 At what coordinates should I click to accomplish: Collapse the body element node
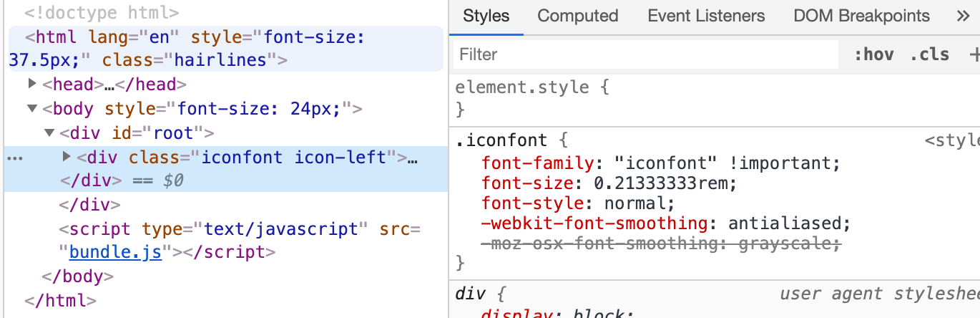click(x=32, y=109)
